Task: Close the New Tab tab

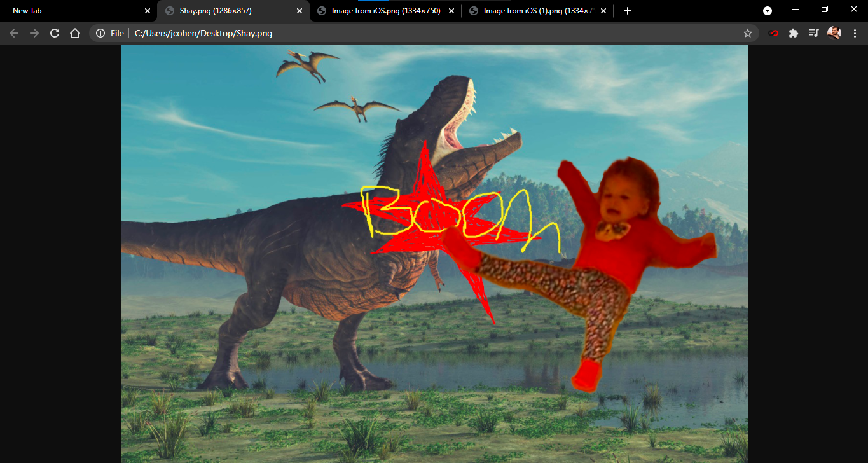Action: 148,11
